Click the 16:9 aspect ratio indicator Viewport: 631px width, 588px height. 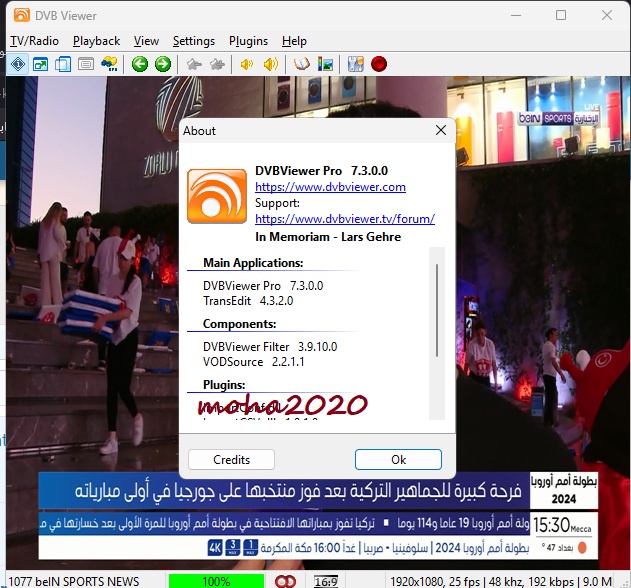click(326, 582)
